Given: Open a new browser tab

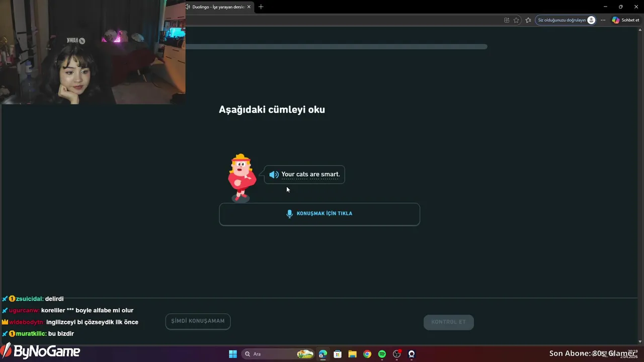Looking at the screenshot, I should point(261,7).
